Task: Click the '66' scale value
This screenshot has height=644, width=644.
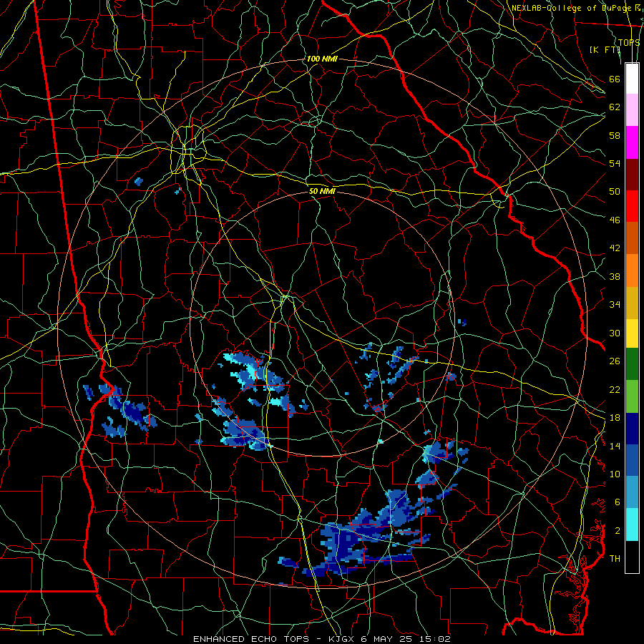Action: (x=615, y=79)
